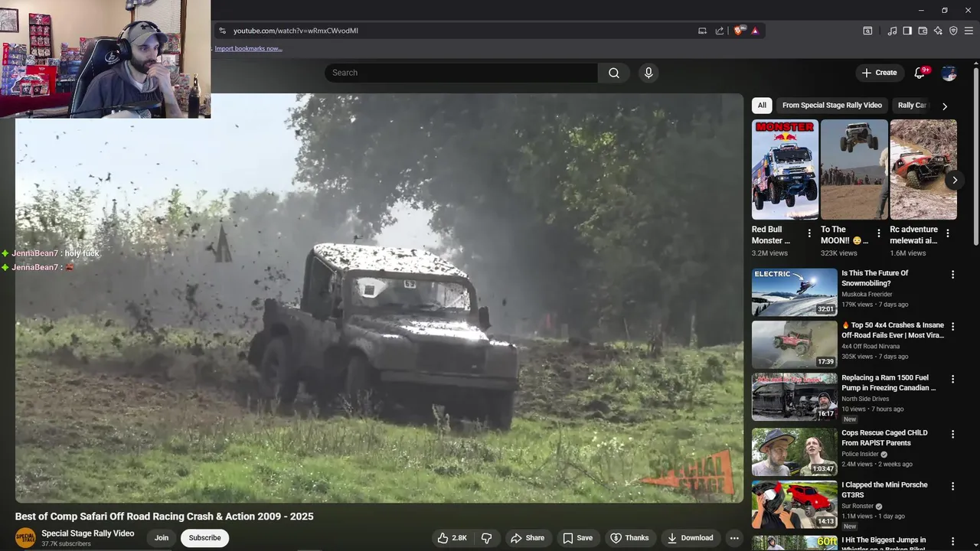Open more actions ellipsis below video
The width and height of the screenshot is (980, 551).
pos(733,538)
